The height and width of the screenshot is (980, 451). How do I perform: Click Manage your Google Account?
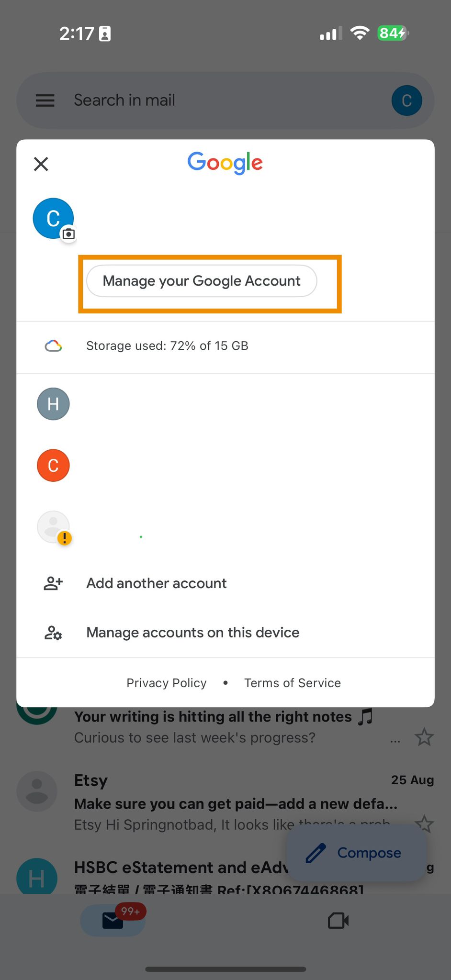coord(201,281)
